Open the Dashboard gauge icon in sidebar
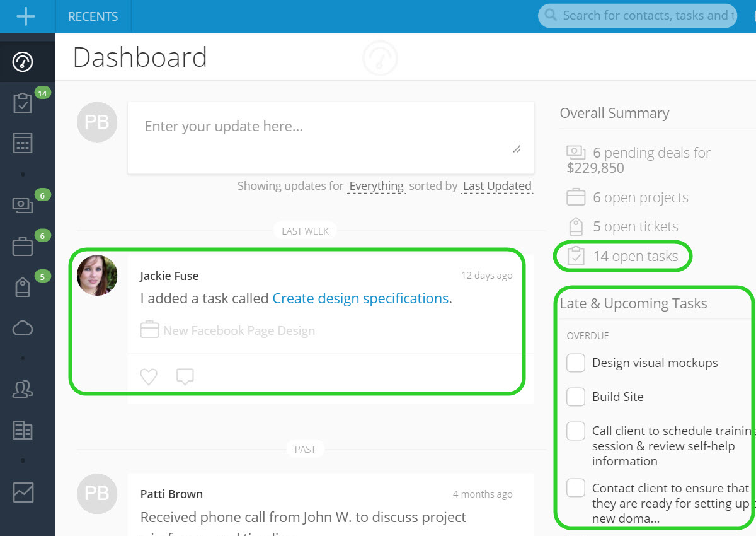The image size is (756, 536). tap(23, 62)
